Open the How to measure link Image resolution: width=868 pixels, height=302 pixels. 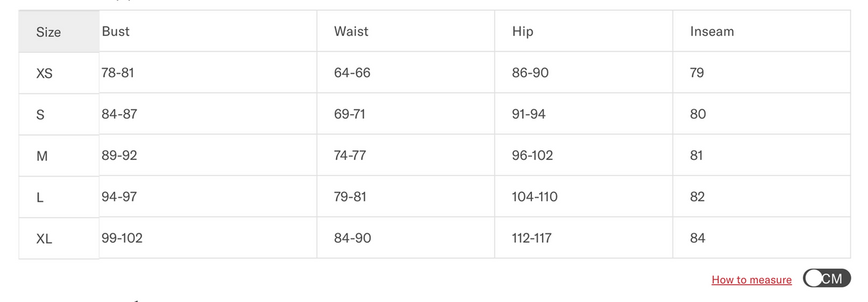coord(751,280)
